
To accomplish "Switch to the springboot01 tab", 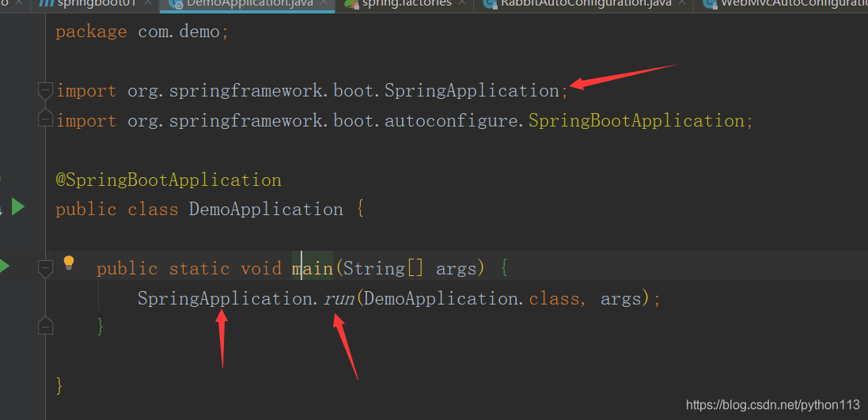I will 97,2.
